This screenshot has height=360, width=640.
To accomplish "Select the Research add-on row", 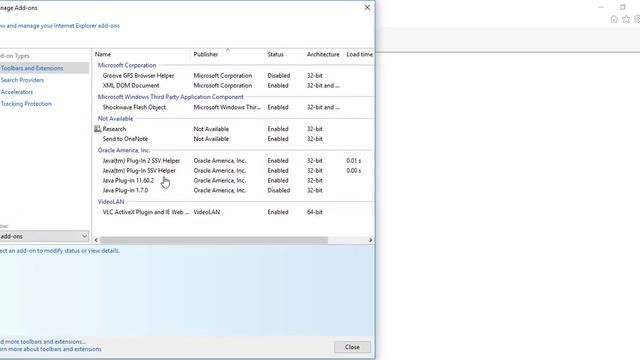I will pyautogui.click(x=233, y=129).
